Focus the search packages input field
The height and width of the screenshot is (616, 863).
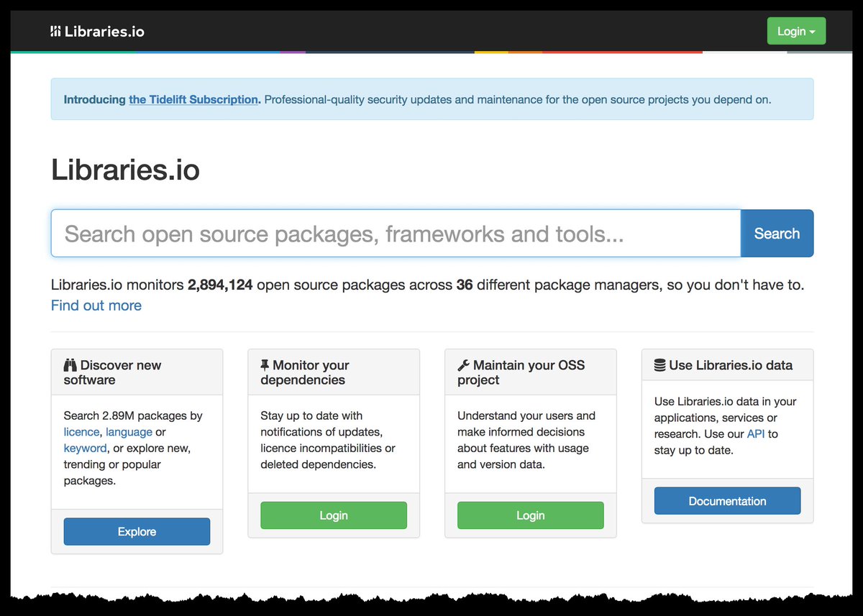pyautogui.click(x=396, y=234)
